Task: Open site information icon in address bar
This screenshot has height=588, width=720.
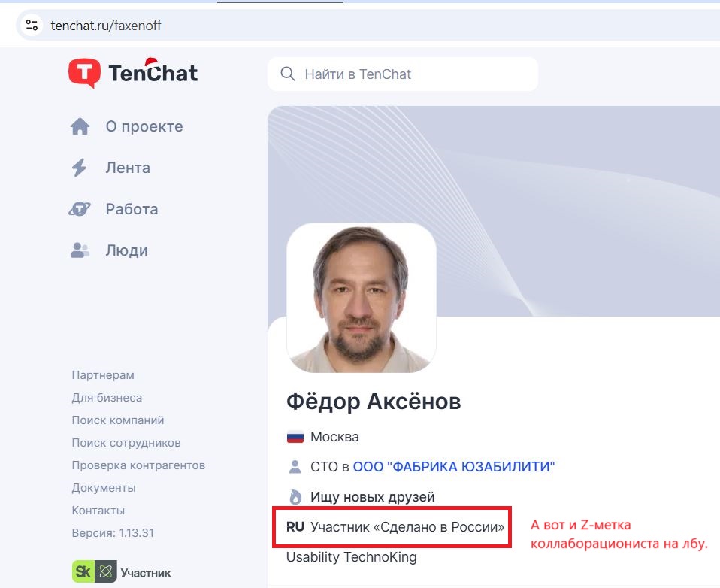Action: point(32,25)
